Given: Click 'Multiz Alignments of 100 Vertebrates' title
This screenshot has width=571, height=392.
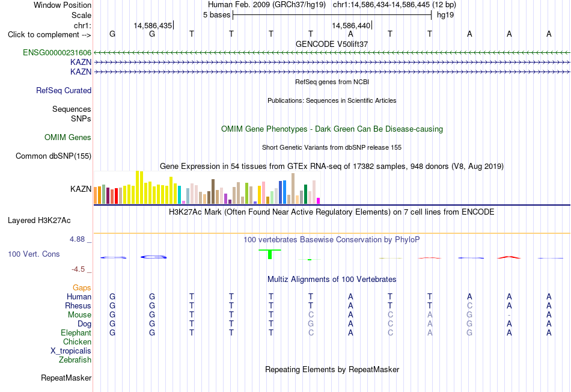Looking at the screenshot, I should point(332,280).
